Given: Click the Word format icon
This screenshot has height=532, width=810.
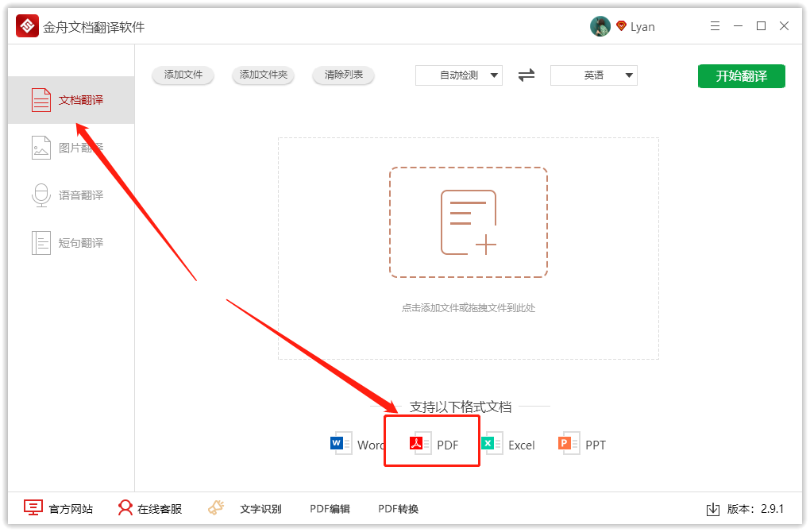Looking at the screenshot, I should pyautogui.click(x=341, y=443).
